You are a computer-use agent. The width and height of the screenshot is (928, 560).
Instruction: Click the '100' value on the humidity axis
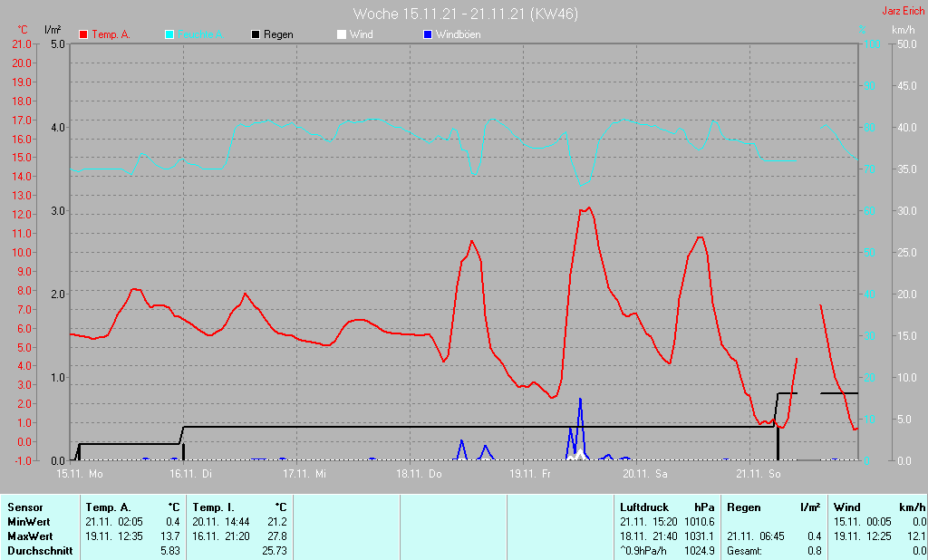coord(873,44)
